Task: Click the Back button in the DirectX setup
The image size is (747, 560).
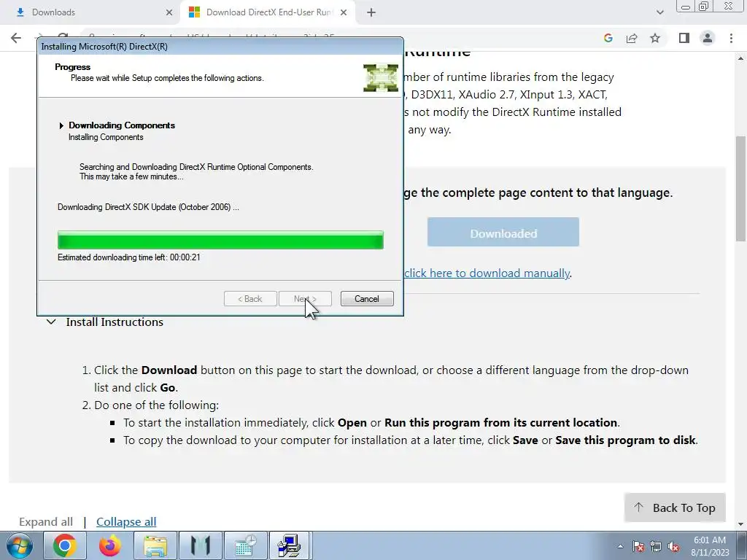Action: pos(250,298)
